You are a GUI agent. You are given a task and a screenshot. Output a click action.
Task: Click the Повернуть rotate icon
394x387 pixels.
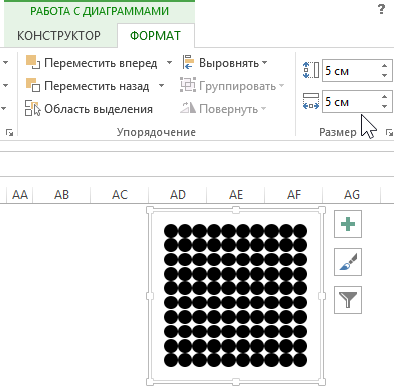[188, 108]
